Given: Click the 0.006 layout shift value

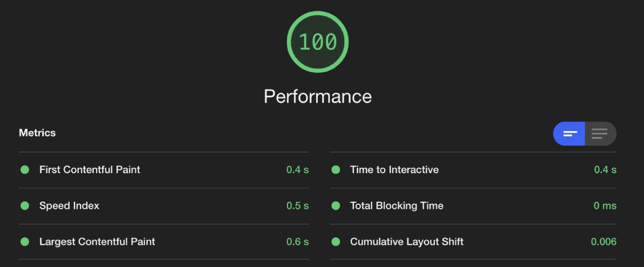Looking at the screenshot, I should [603, 242].
